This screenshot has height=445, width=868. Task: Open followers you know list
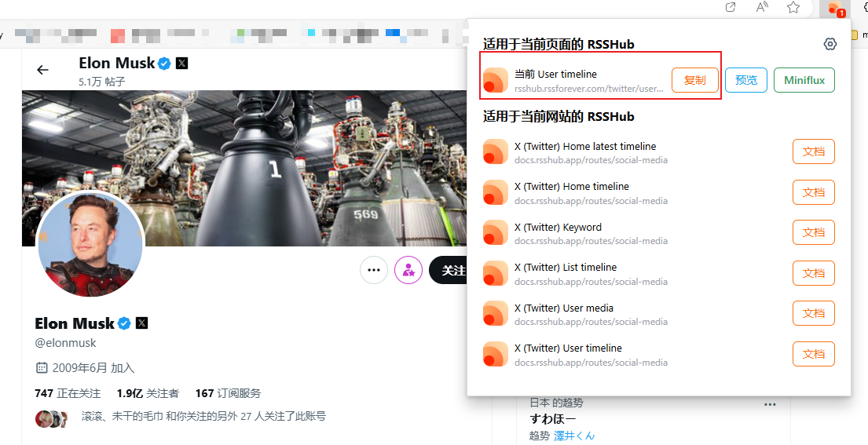pos(203,416)
